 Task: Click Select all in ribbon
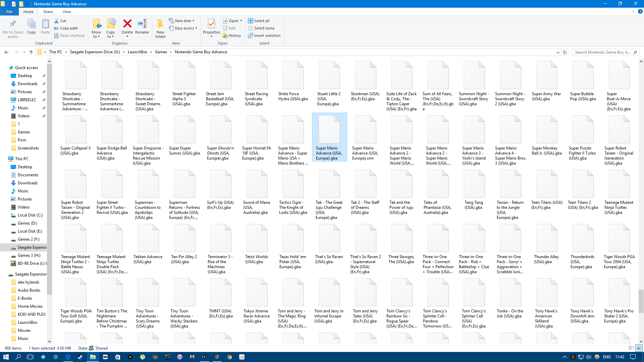[259, 21]
